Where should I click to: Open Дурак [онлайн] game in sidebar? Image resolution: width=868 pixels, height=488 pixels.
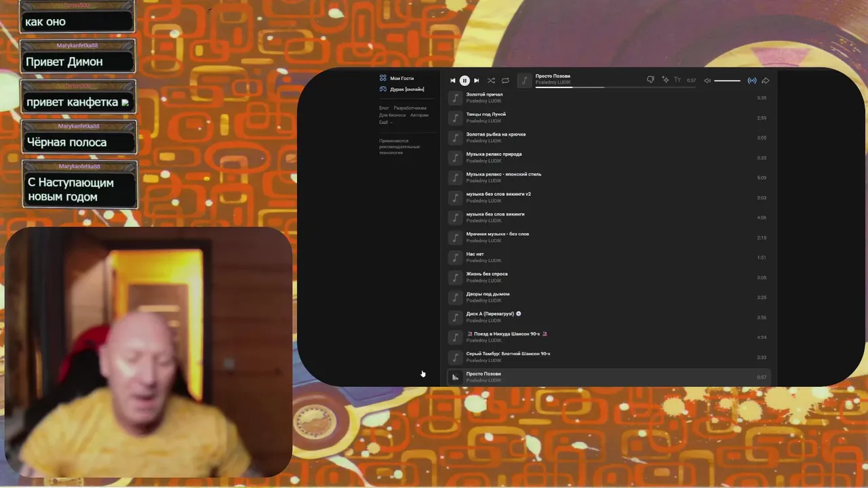[x=407, y=89]
